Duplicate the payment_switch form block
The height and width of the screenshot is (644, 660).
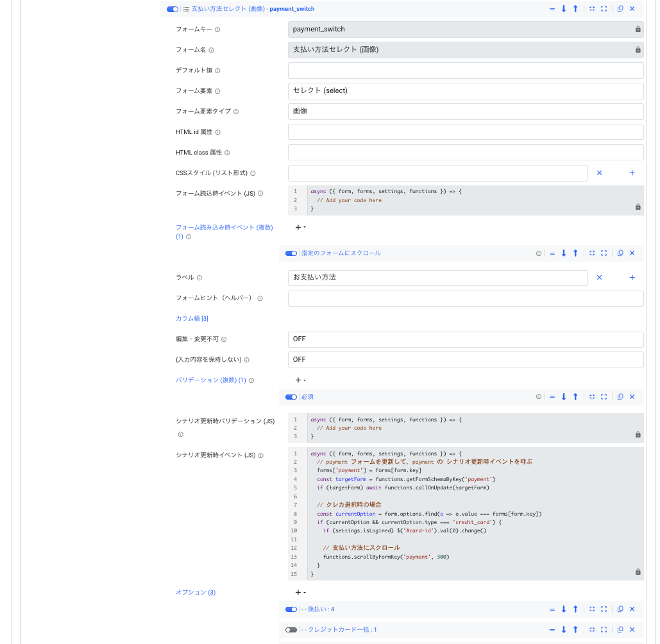point(620,9)
